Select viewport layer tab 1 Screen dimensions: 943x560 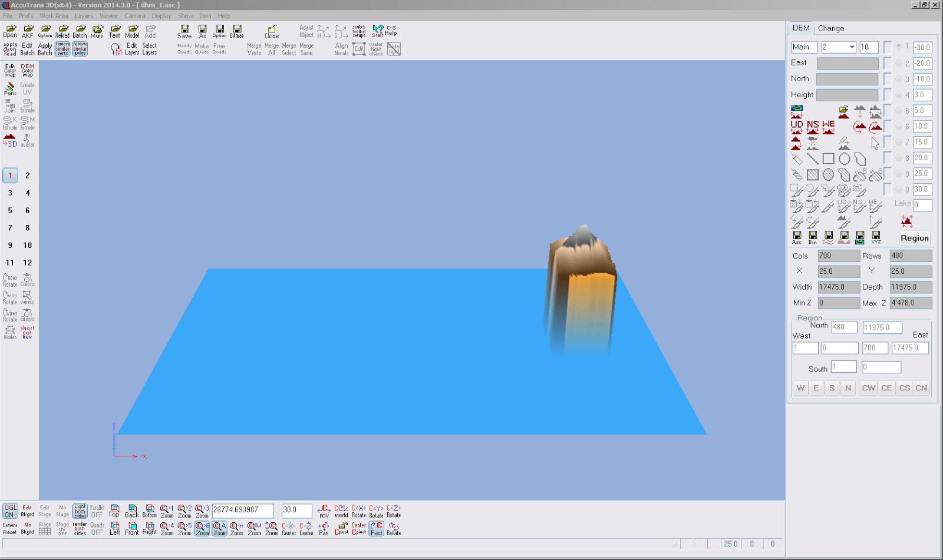click(x=9, y=175)
